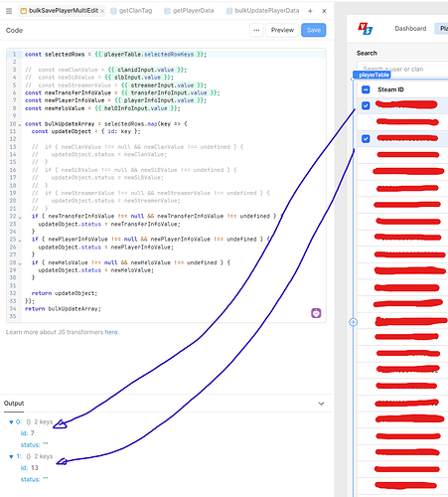
Task: Collapse the Output panel chevron
Action: pyautogui.click(x=321, y=404)
